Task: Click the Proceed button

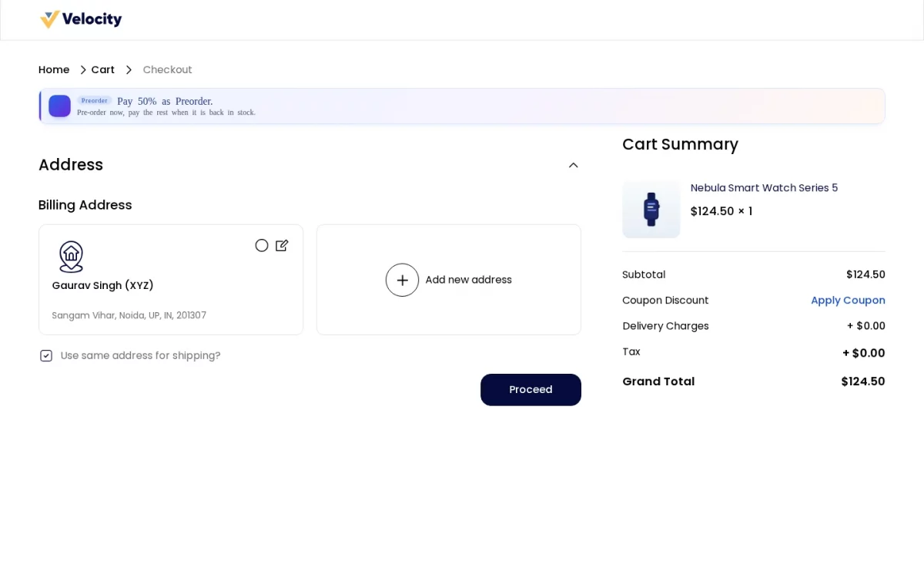Action: (x=531, y=390)
